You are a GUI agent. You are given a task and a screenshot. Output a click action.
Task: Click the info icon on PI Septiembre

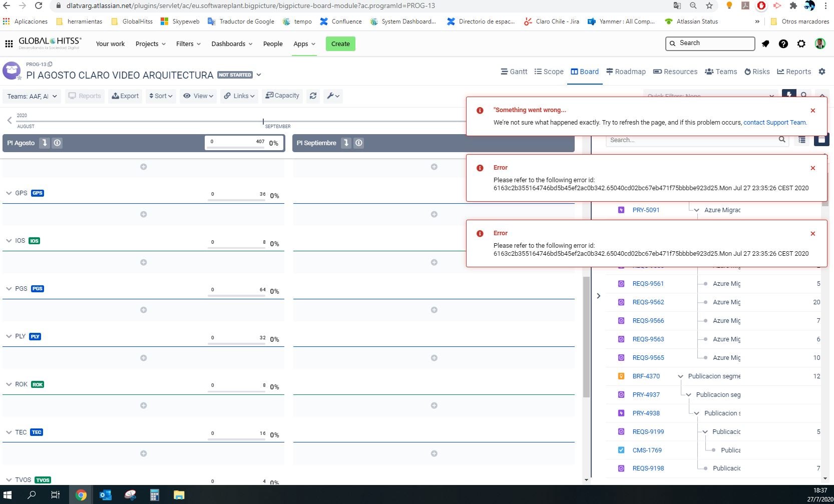[x=359, y=143]
